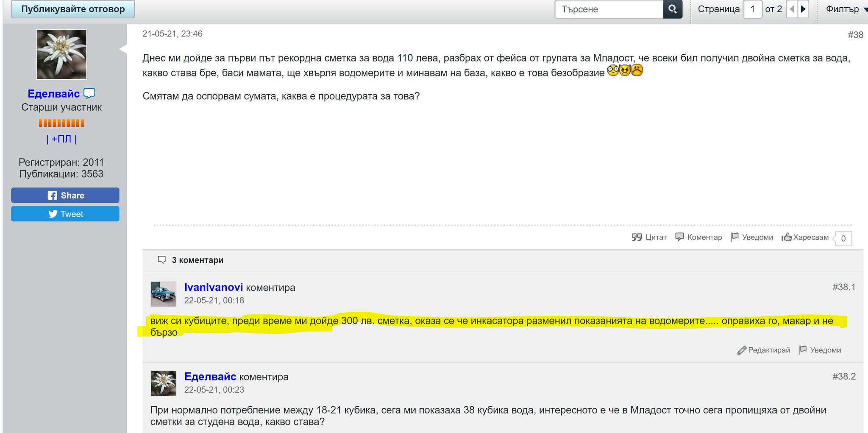
Task: Edit comment #38.1 with Редактирай
Action: click(764, 350)
